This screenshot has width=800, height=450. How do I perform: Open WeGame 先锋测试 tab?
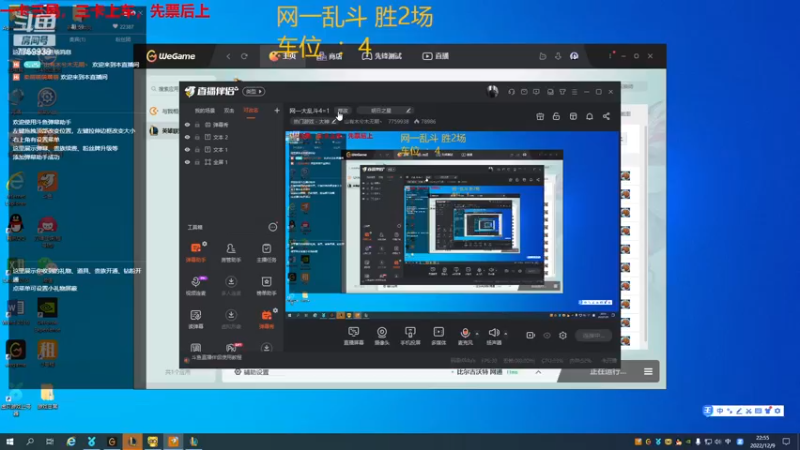tap(382, 56)
